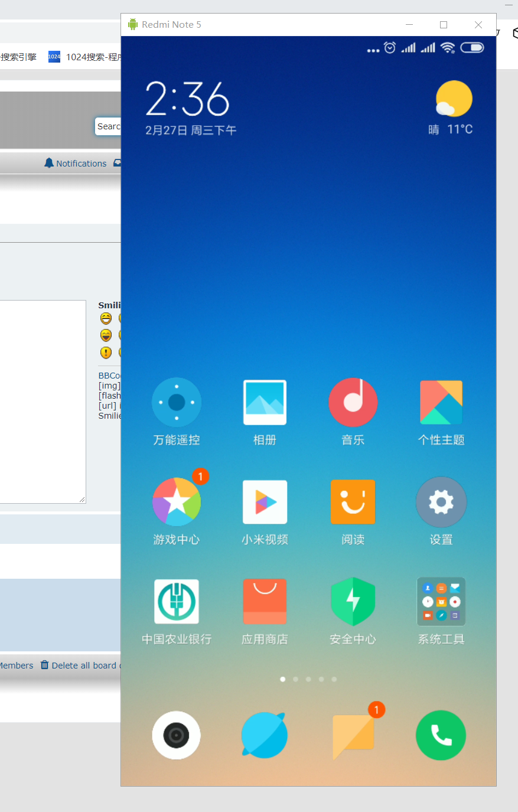This screenshot has height=812, width=518.
Task: Open the 阅读 reading app
Action: (353, 502)
